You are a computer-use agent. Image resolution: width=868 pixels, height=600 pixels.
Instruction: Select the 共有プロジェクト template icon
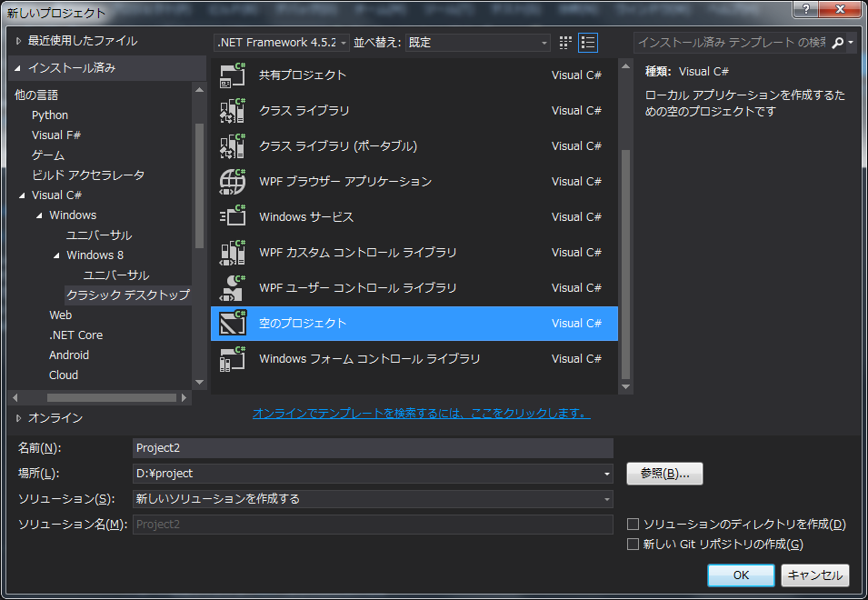tap(233, 75)
